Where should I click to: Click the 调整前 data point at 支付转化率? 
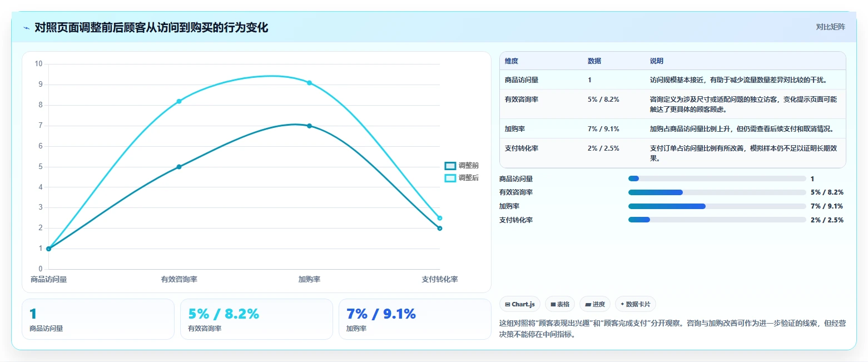[440, 228]
